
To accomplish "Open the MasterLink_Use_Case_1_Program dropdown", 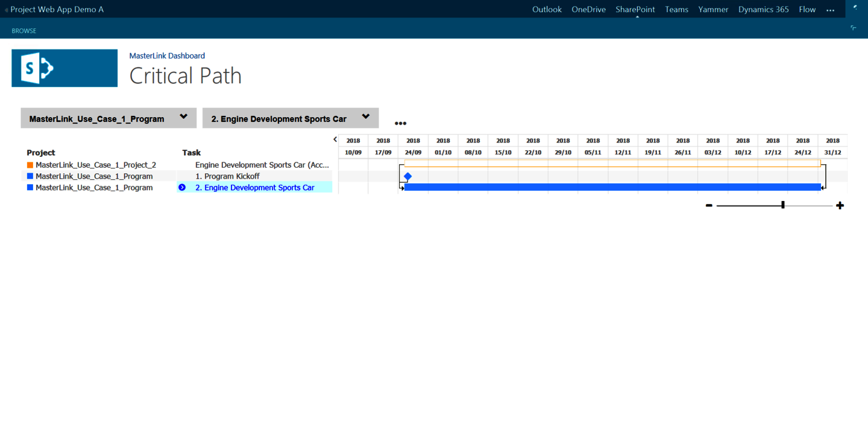I will tap(108, 118).
